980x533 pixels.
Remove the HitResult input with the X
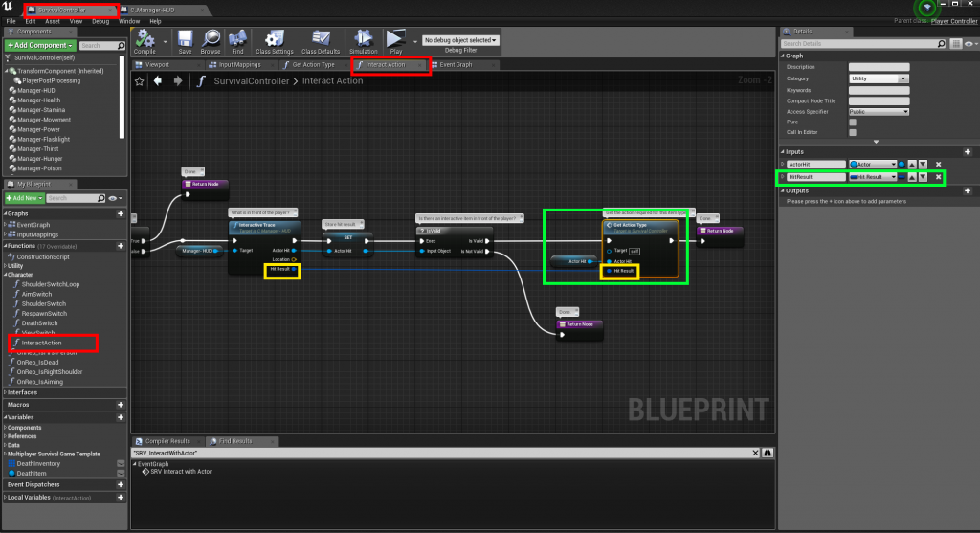(x=939, y=177)
